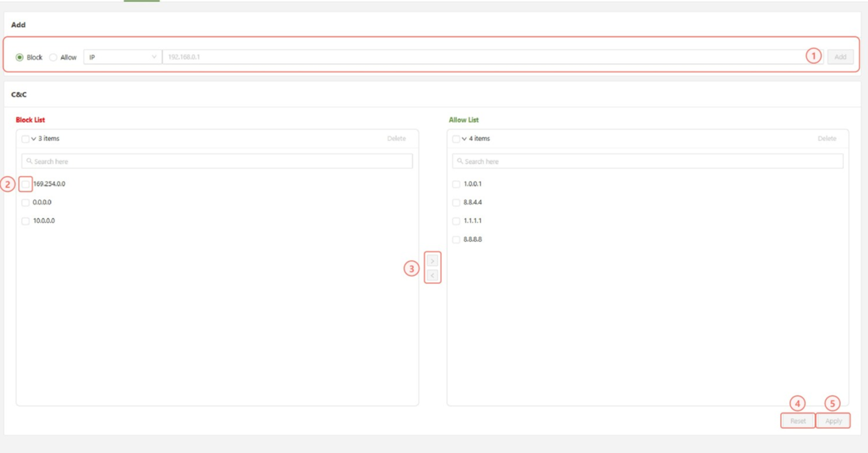Expand the Allow List selection chevron
Viewport: 868px width, 453px height.
click(464, 139)
